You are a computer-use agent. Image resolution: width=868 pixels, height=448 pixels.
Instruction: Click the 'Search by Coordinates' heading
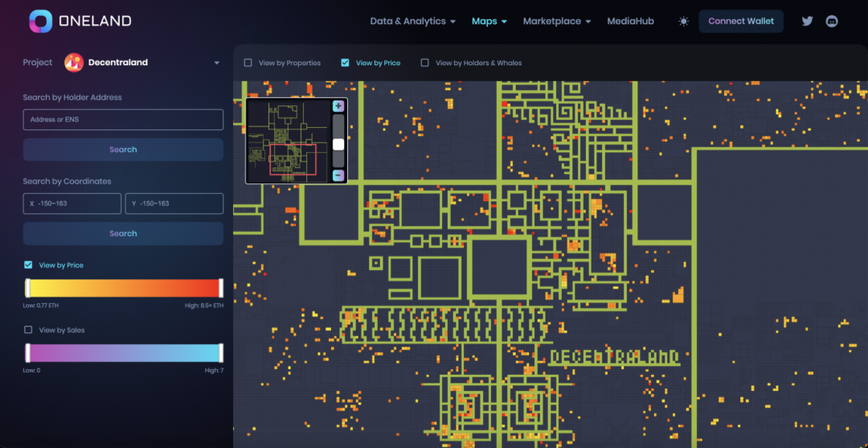click(67, 182)
